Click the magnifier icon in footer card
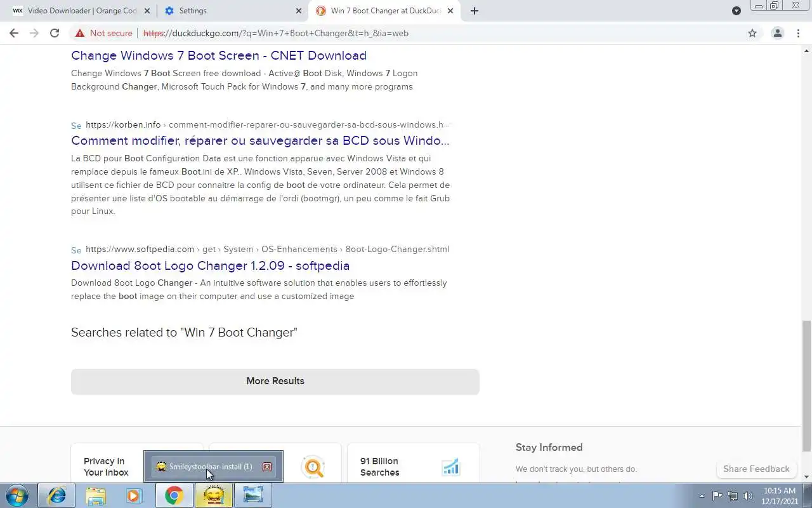 [x=313, y=467]
